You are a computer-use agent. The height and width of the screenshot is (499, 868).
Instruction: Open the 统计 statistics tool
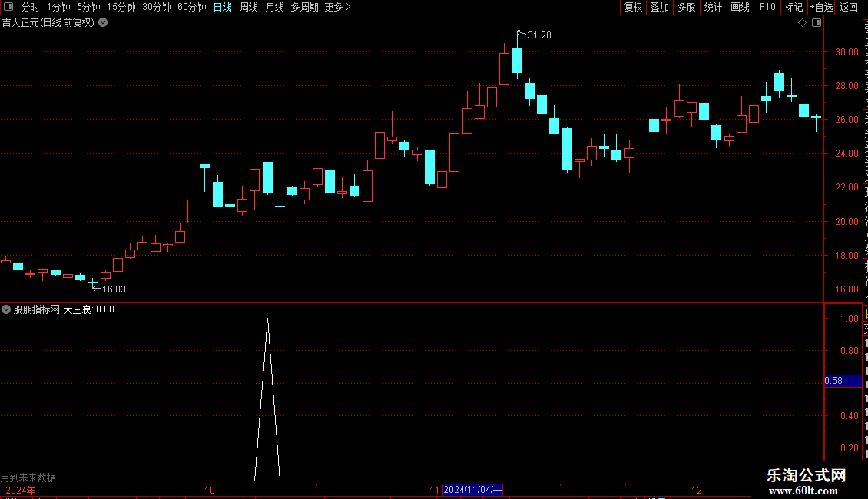(712, 7)
